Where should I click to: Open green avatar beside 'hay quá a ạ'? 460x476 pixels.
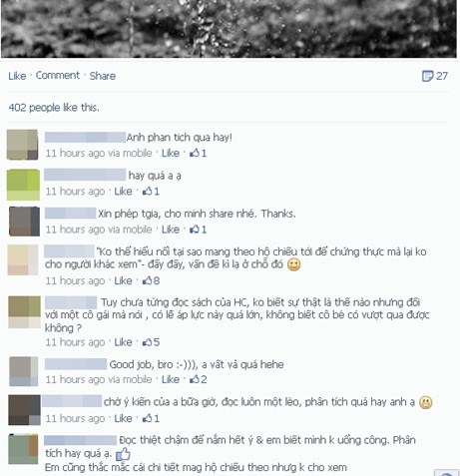[x=23, y=185]
